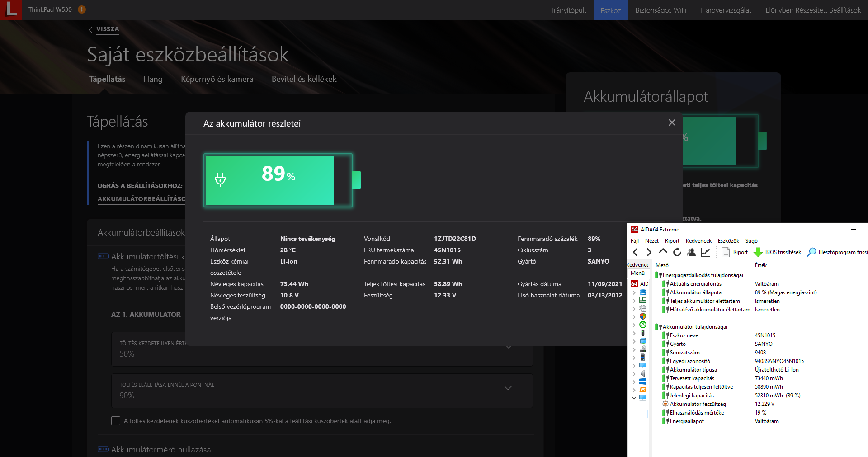Click the up arrow in AIDA64 toolbar

663,252
